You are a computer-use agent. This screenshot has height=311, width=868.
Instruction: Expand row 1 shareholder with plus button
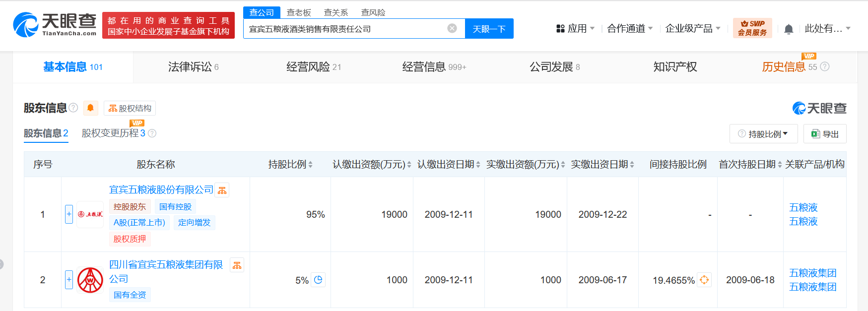coord(69,214)
